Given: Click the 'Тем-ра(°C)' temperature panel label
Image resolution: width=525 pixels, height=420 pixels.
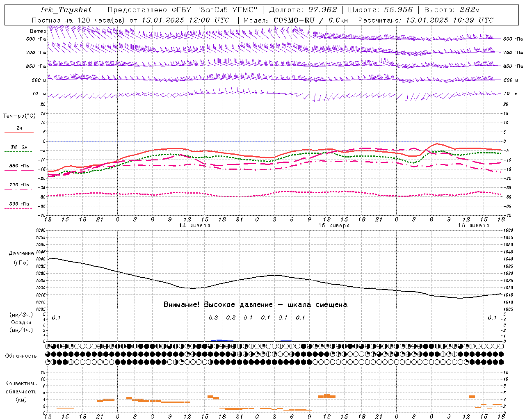Looking at the screenshot, I should (x=19, y=116).
